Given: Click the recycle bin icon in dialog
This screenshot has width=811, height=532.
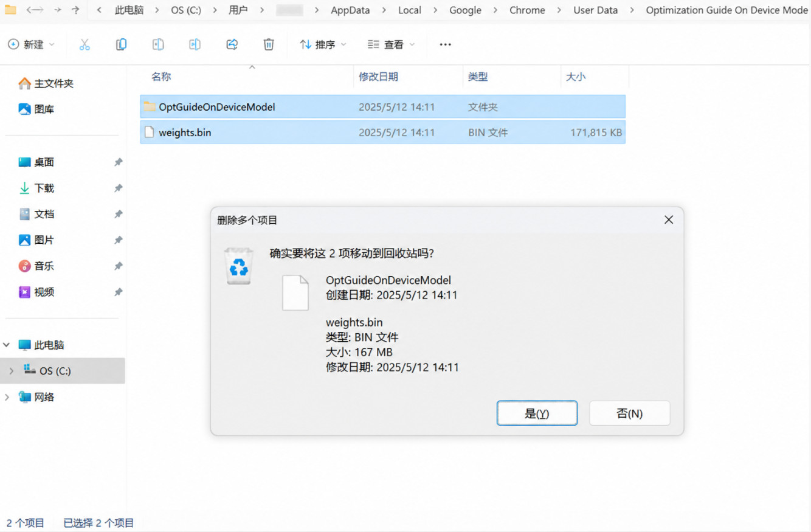Looking at the screenshot, I should click(239, 266).
